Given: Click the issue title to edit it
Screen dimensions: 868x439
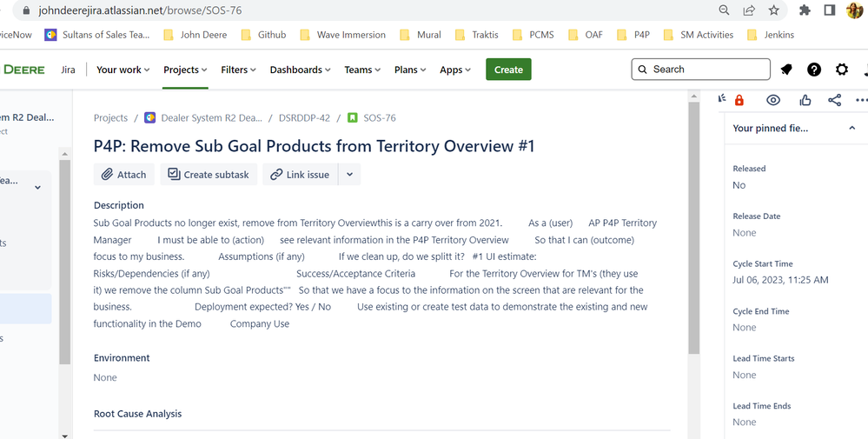Looking at the screenshot, I should point(314,146).
